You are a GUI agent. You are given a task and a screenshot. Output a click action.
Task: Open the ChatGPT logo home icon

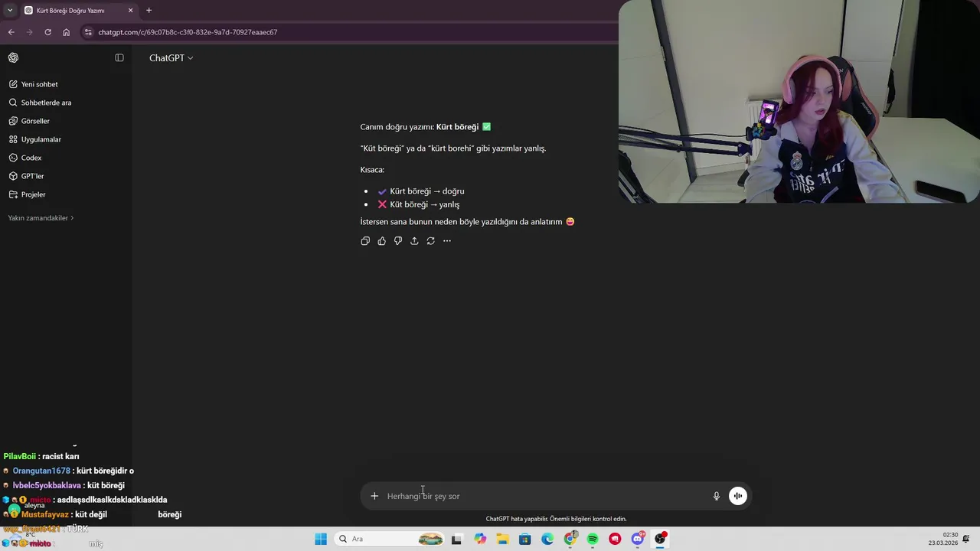click(13, 58)
